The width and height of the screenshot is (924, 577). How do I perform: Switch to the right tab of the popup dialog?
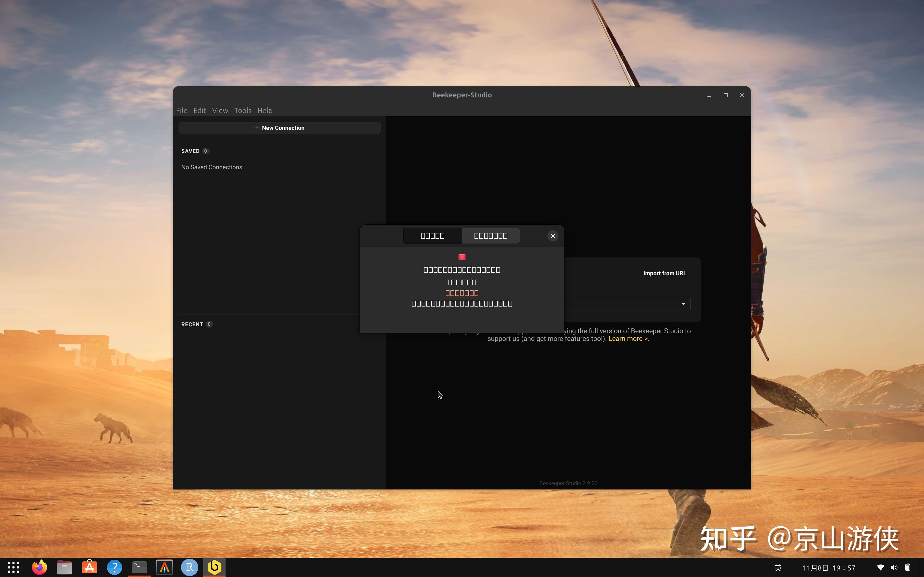point(491,235)
